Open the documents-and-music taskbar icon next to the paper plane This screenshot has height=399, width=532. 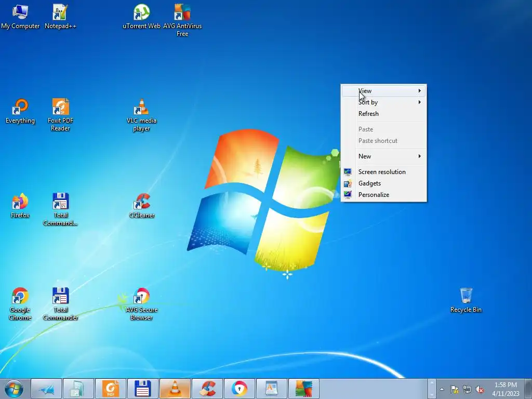point(78,389)
